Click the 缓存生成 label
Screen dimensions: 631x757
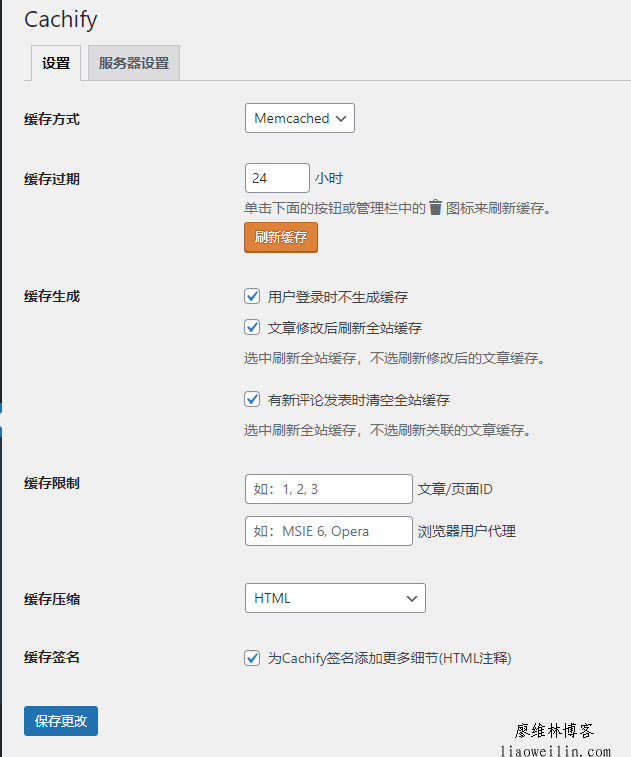tap(52, 296)
